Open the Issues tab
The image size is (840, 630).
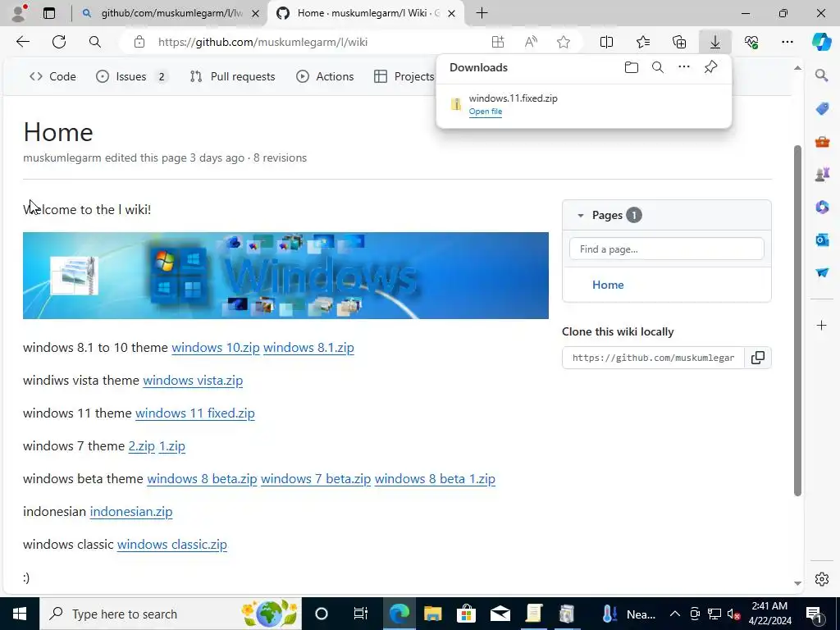pyautogui.click(x=132, y=76)
